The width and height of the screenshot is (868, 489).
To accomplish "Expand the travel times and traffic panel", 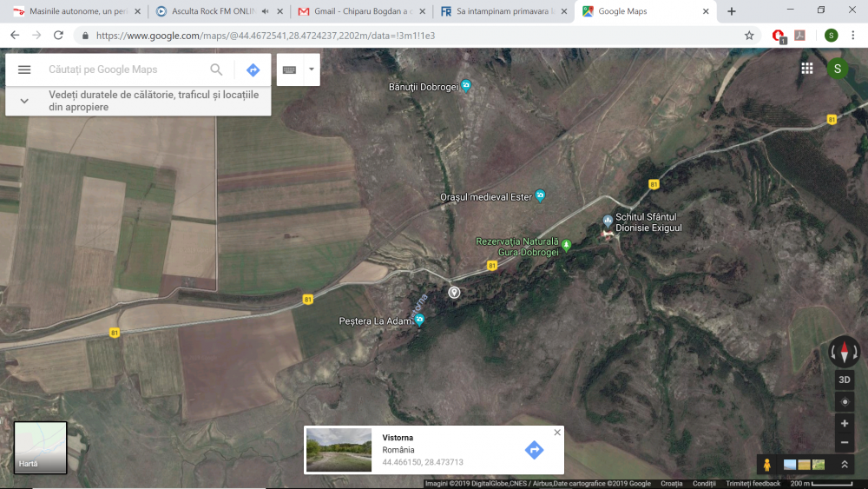I will (24, 101).
